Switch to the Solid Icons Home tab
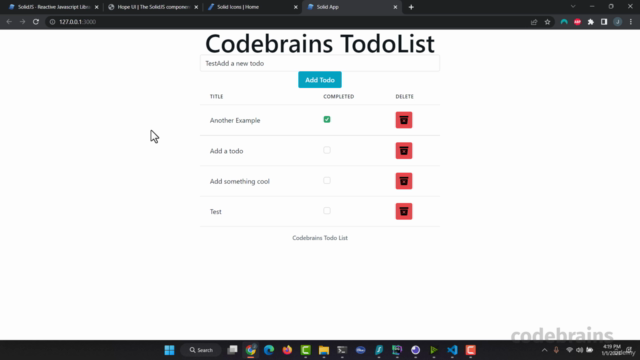The image size is (640, 360). (253, 7)
